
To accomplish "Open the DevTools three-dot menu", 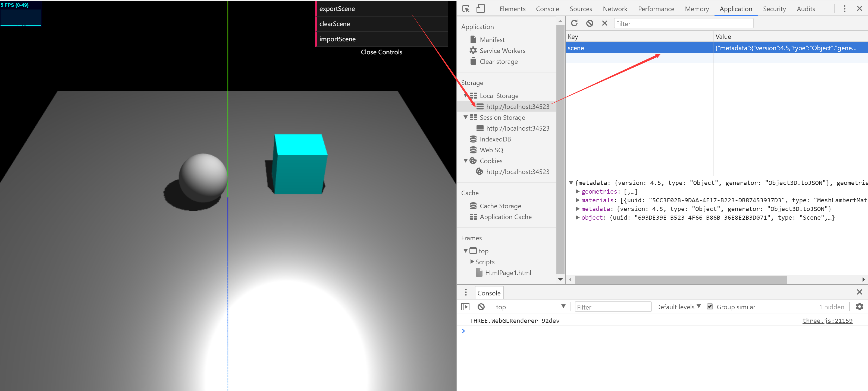I will pyautogui.click(x=844, y=9).
